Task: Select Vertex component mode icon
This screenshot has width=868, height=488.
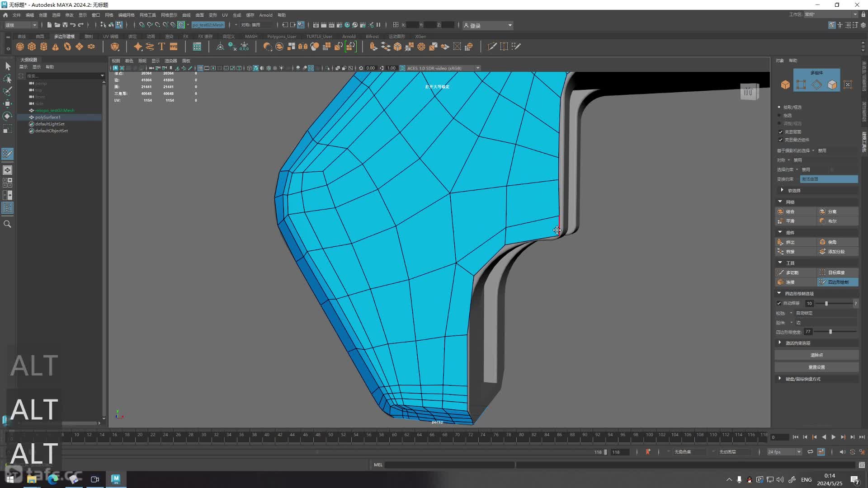Action: pos(801,84)
